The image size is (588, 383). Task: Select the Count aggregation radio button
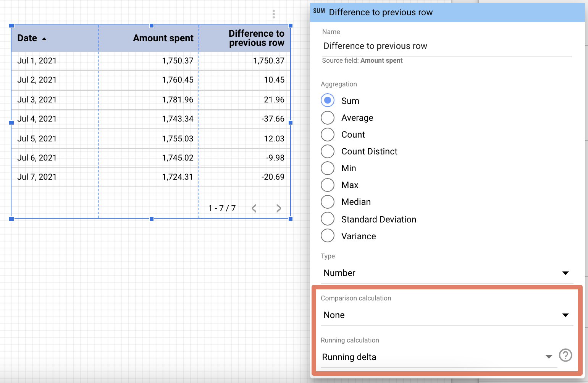(x=328, y=135)
